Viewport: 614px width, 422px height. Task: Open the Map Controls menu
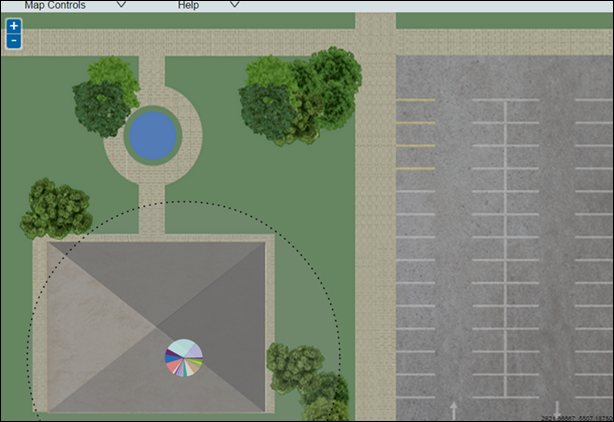click(55, 5)
